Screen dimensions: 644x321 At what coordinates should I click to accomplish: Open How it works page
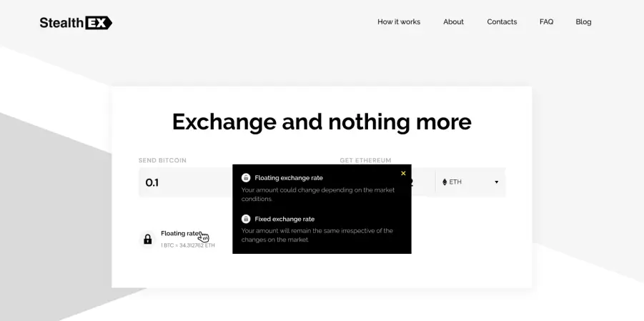399,21
